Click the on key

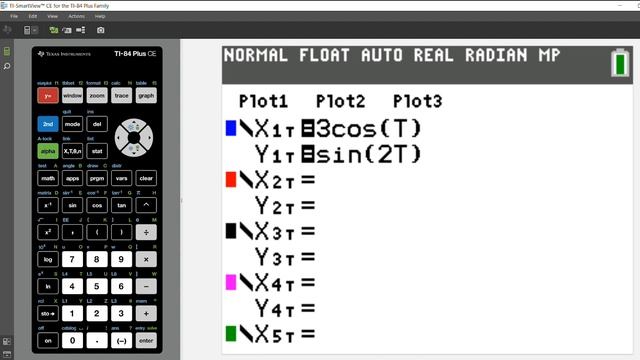(48, 340)
